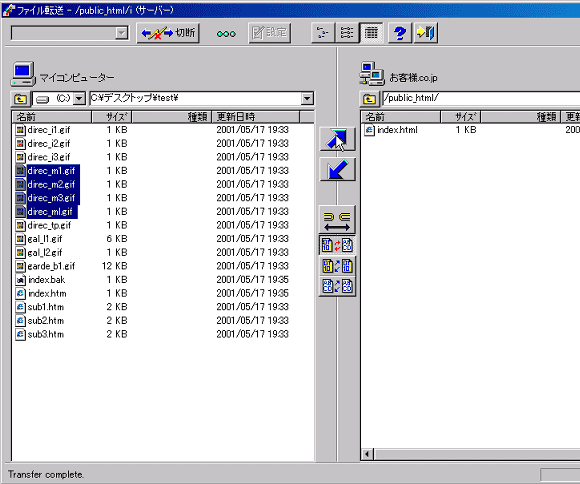Sort local files by 名前 column header
This screenshot has width=580, height=484.
pyautogui.click(x=52, y=117)
